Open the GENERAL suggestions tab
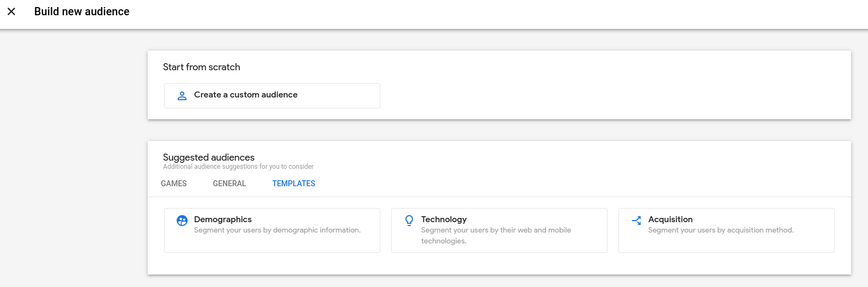Screen dimensions: 868x287 click(x=229, y=184)
